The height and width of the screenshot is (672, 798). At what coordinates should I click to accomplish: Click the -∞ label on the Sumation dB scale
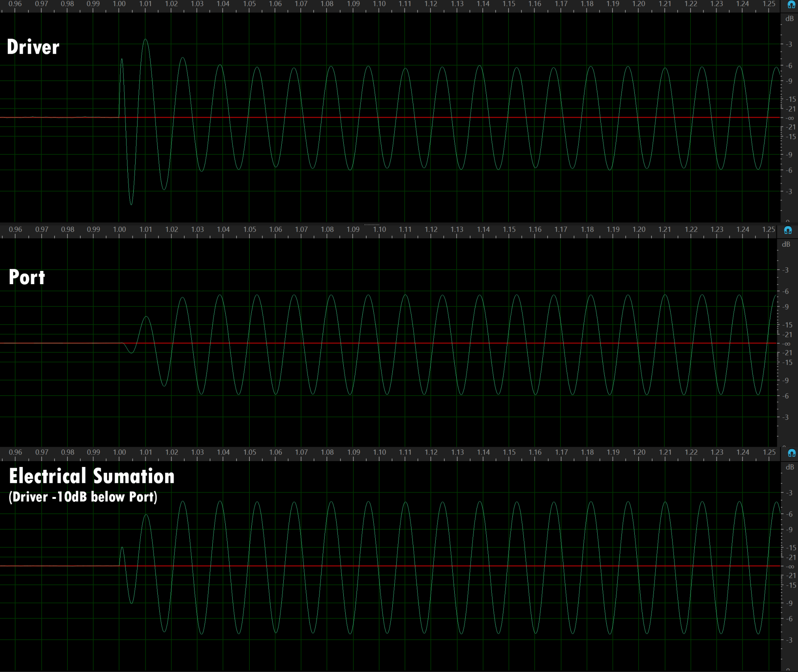[x=790, y=567]
